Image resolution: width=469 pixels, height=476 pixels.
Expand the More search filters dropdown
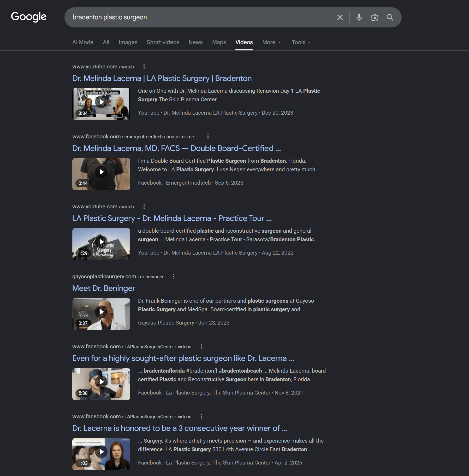(x=271, y=42)
